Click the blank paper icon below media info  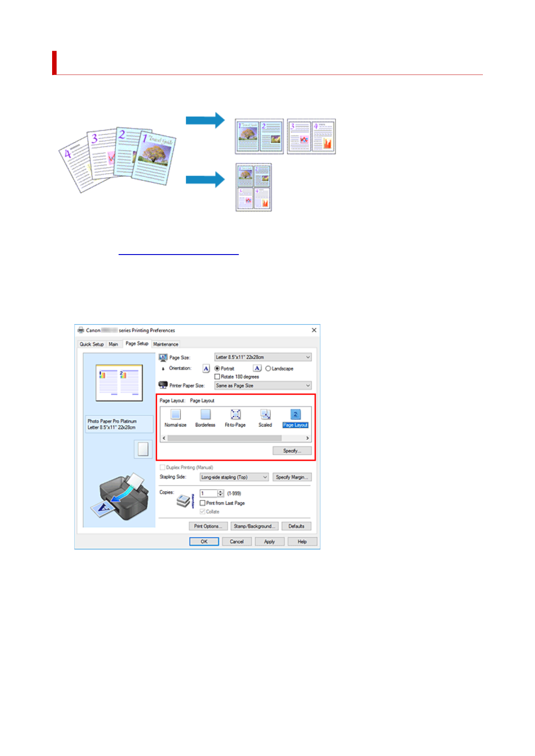143,449
